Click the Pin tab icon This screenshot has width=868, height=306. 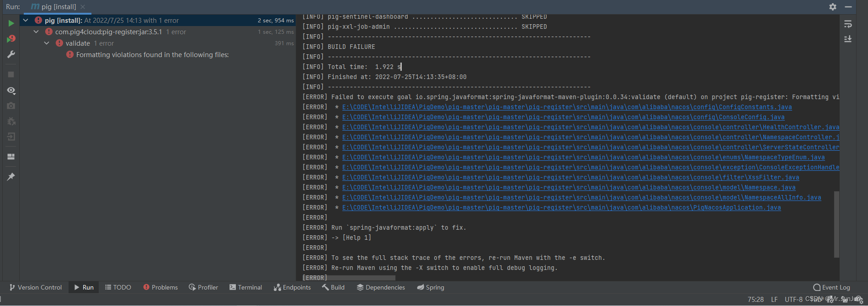11,177
